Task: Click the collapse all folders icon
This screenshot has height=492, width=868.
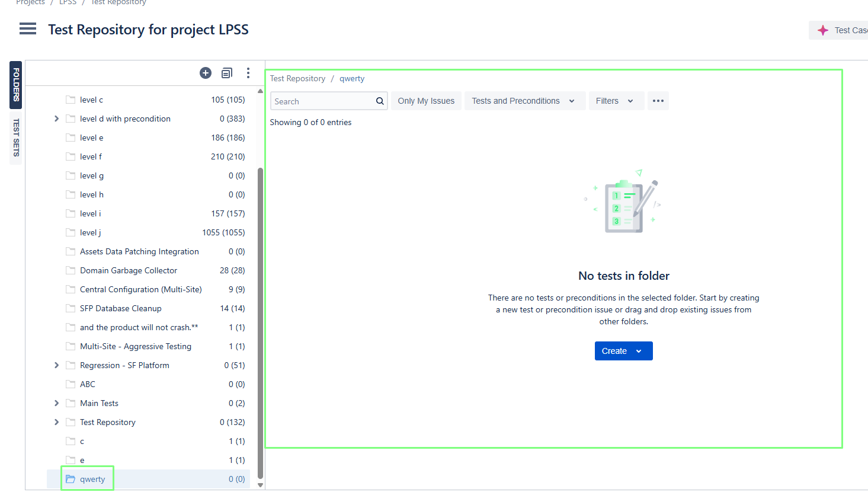Action: click(x=227, y=73)
